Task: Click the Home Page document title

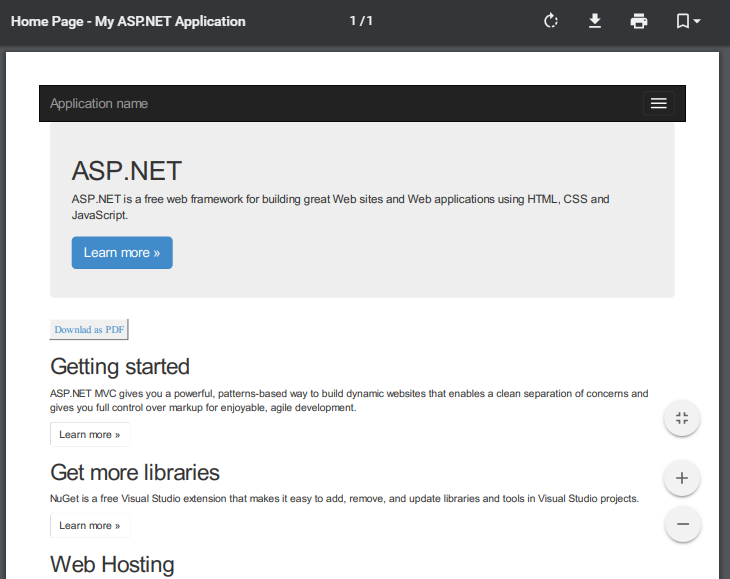Action: point(128,21)
